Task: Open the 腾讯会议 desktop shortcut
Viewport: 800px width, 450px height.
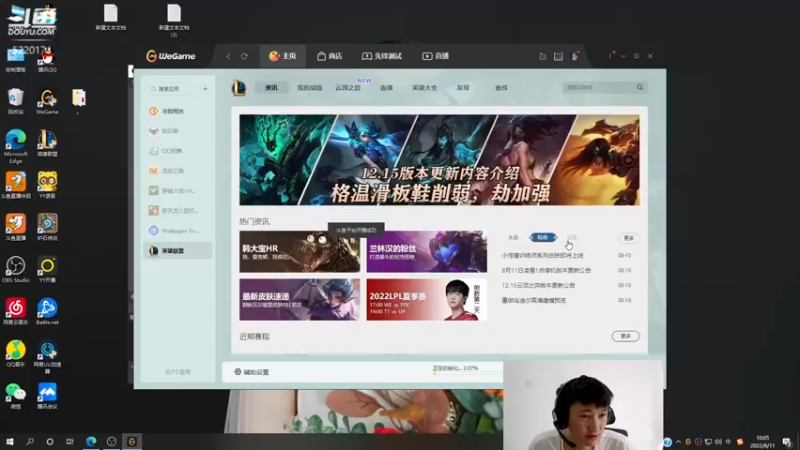Action: tap(47, 395)
